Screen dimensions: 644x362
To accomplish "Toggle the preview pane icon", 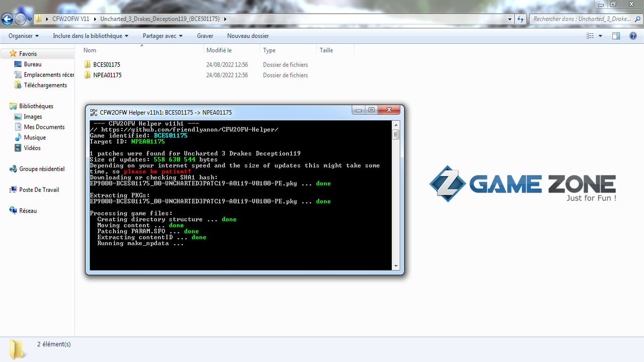I will click(x=616, y=36).
